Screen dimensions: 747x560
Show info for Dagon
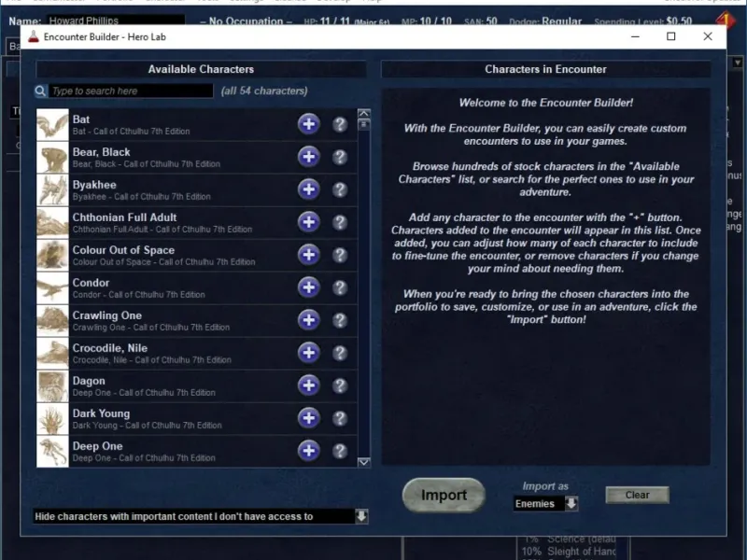coord(340,386)
